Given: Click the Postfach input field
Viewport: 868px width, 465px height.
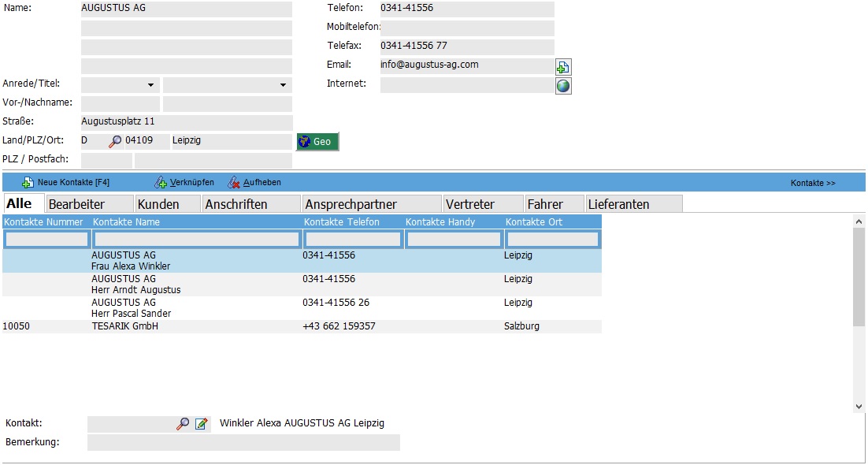Looking at the screenshot, I should pos(213,160).
